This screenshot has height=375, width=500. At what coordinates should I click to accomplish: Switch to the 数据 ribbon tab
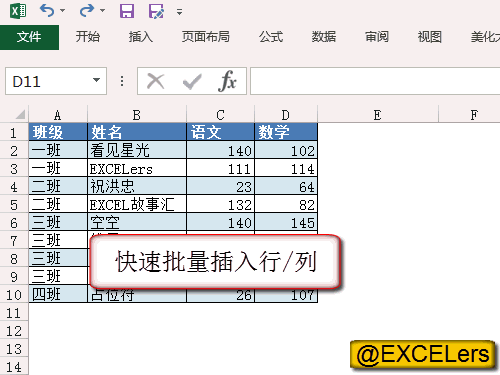tap(324, 37)
